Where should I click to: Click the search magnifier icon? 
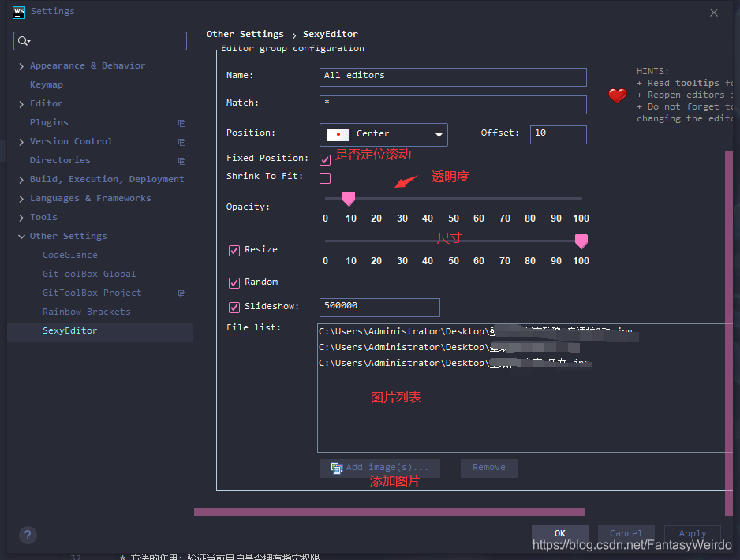coord(24,42)
